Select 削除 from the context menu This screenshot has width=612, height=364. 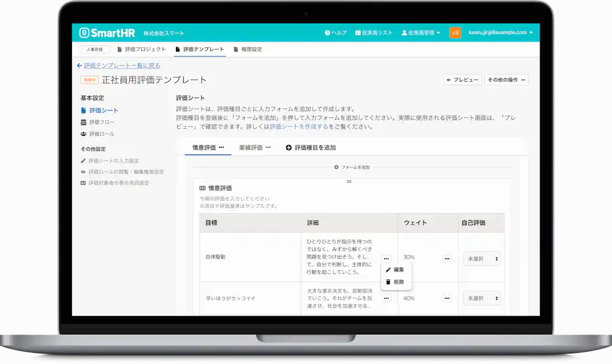397,283
